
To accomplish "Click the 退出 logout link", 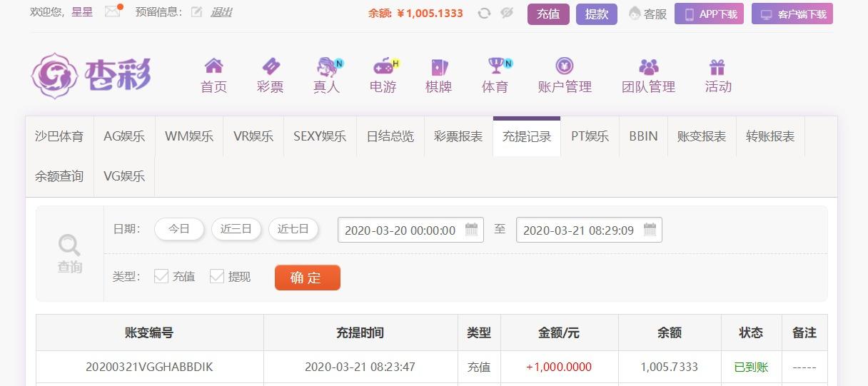I will pyautogui.click(x=221, y=12).
